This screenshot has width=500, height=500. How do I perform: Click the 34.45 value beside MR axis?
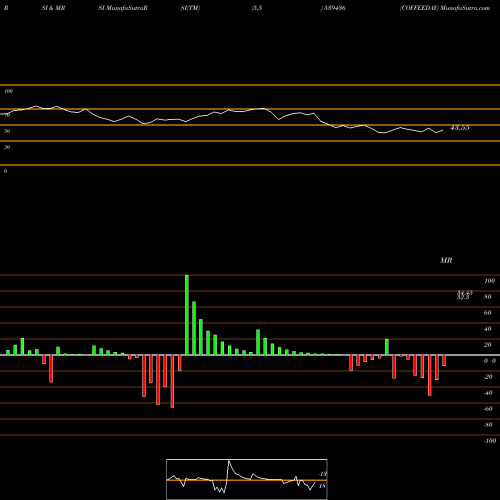coord(465,292)
